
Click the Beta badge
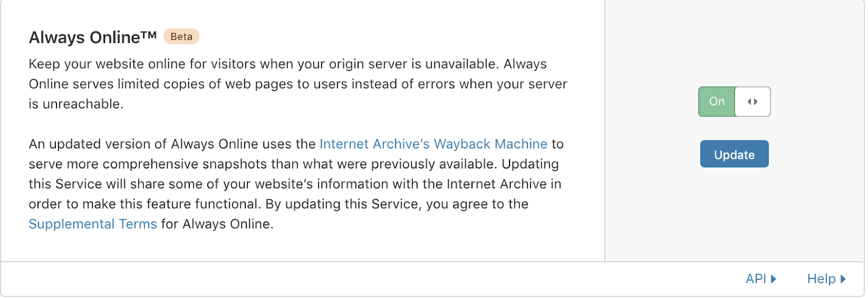point(181,37)
